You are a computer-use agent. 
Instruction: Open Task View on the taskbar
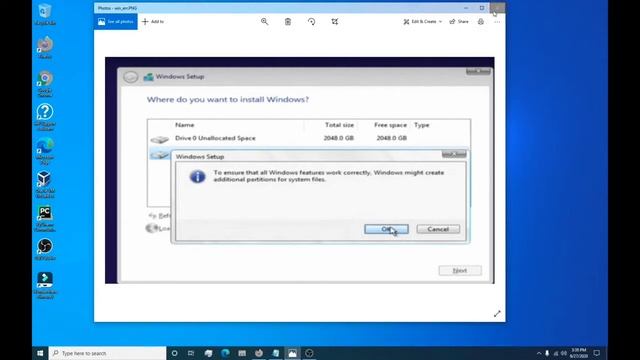191,353
